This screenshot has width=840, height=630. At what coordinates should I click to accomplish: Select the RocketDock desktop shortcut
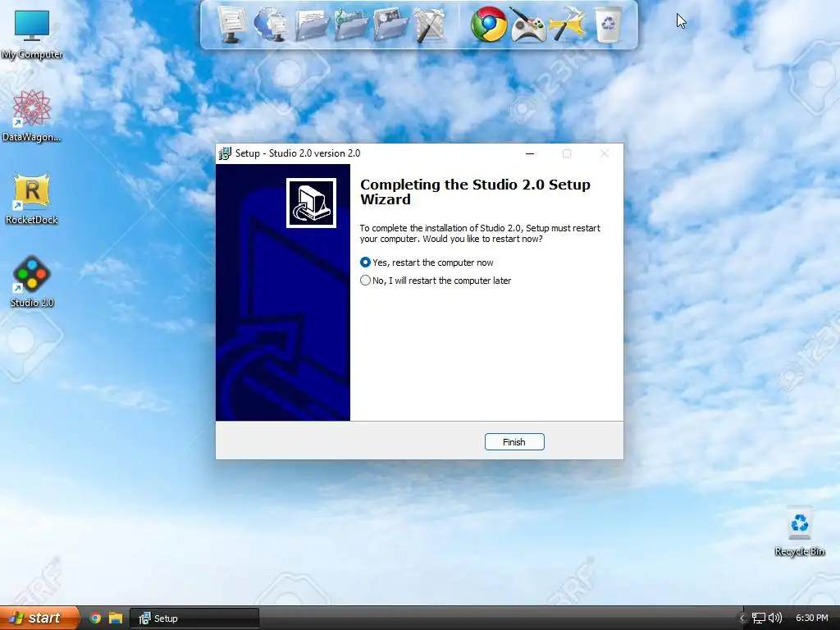32,199
